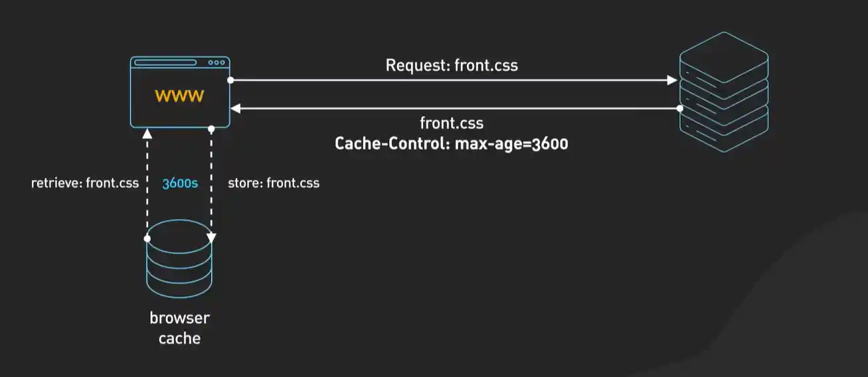Click the address bar in browser icon
Image resolution: width=868 pixels, height=377 pixels.
[165, 63]
